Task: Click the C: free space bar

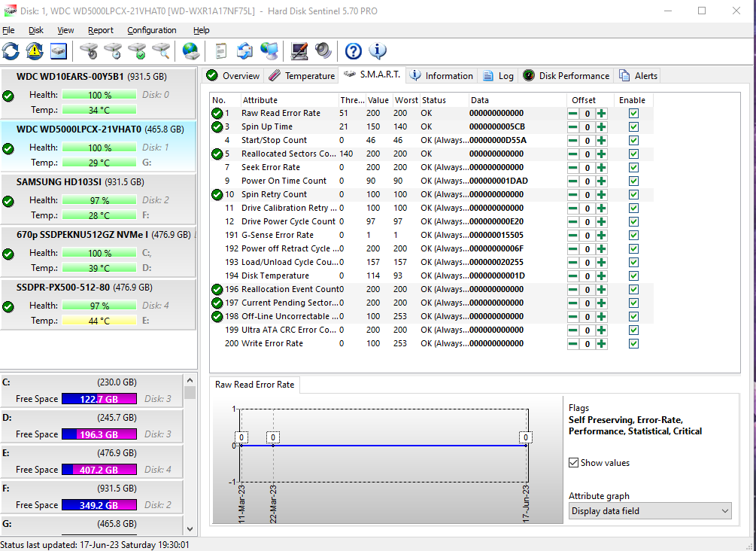Action: coord(99,399)
